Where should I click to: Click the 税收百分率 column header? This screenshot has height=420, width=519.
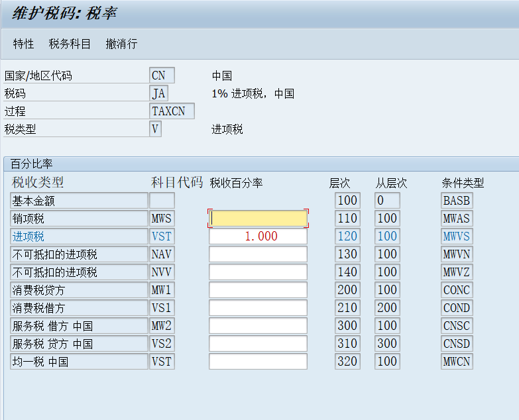pyautogui.click(x=237, y=183)
